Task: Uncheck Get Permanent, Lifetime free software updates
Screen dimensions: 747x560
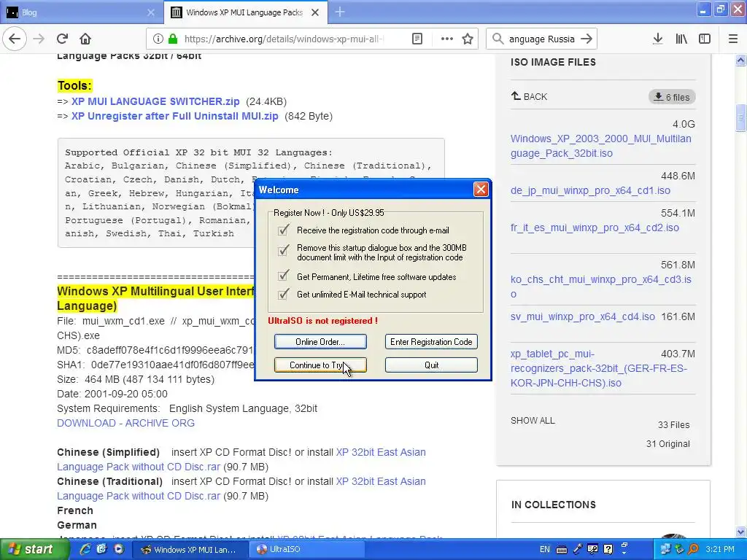Action: [283, 276]
